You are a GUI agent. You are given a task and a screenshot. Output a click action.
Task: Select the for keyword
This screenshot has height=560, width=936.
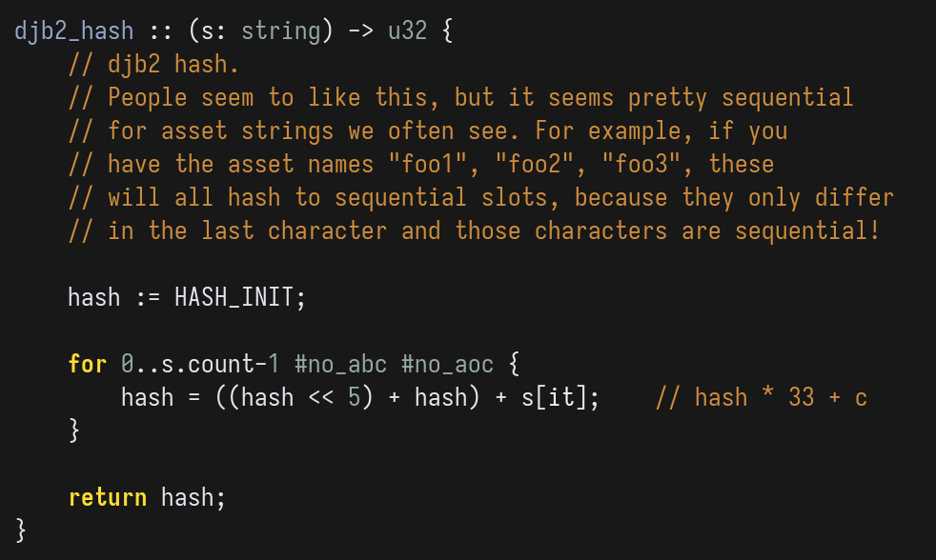[88, 364]
